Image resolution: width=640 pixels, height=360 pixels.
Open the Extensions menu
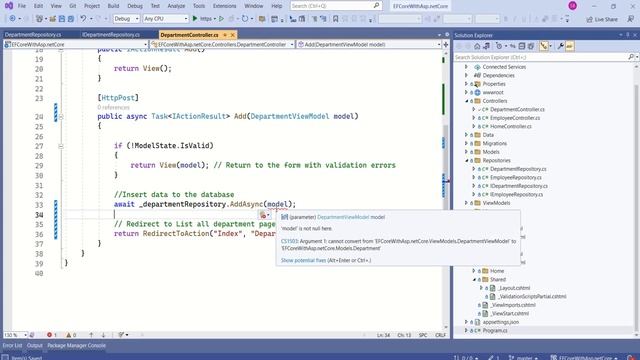pyautogui.click(x=224, y=6)
